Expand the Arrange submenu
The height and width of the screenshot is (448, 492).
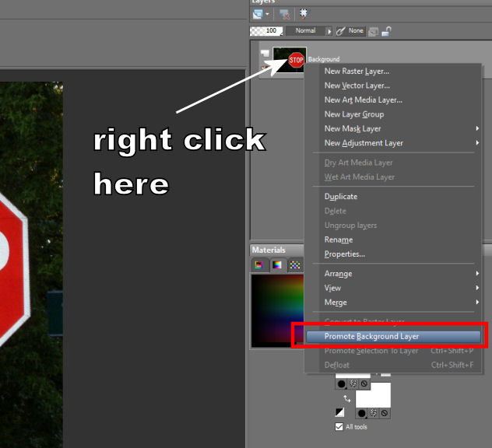tap(393, 274)
